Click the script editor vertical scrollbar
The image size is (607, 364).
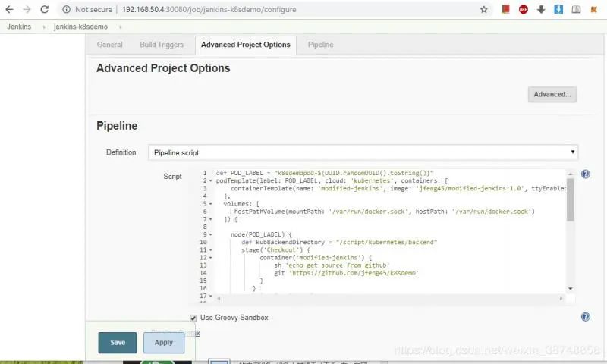coord(570,197)
